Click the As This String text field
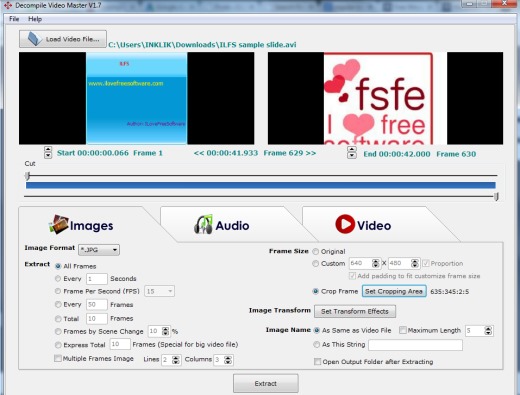This screenshot has height=395, width=520. (415, 345)
